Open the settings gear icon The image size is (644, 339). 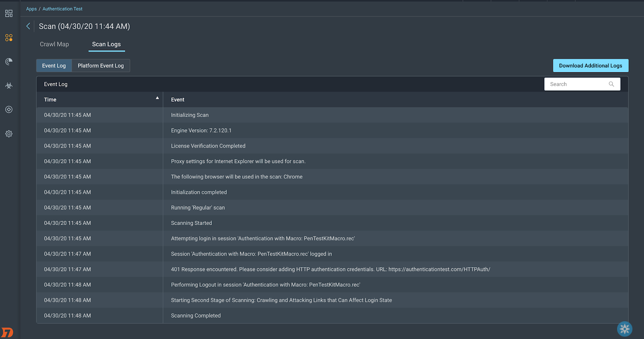tap(9, 134)
